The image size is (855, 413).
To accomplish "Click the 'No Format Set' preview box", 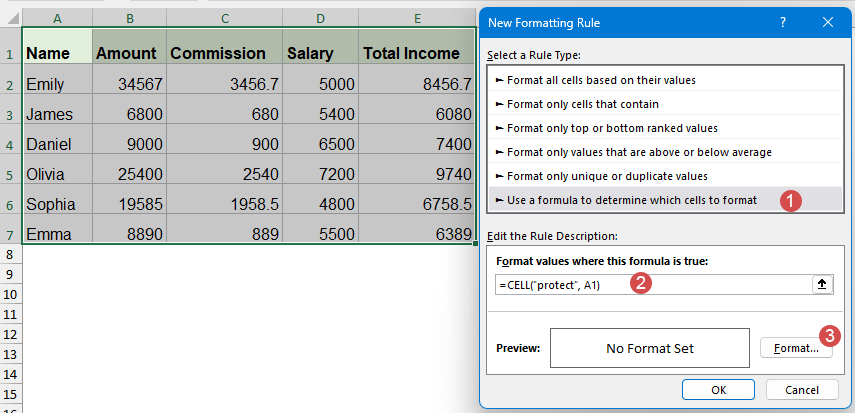I will pyautogui.click(x=649, y=349).
